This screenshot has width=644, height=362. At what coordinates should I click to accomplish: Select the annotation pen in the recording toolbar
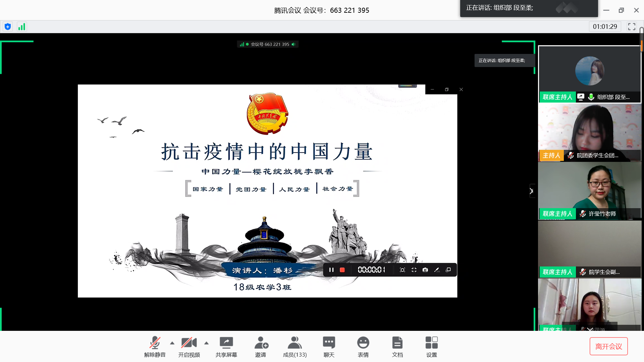tap(437, 269)
